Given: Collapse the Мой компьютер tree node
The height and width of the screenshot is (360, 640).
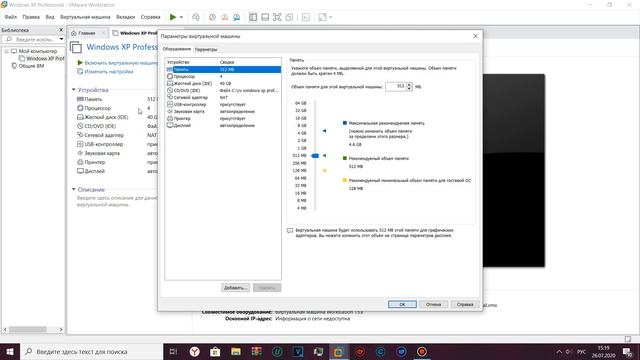Looking at the screenshot, I should click(x=7, y=51).
